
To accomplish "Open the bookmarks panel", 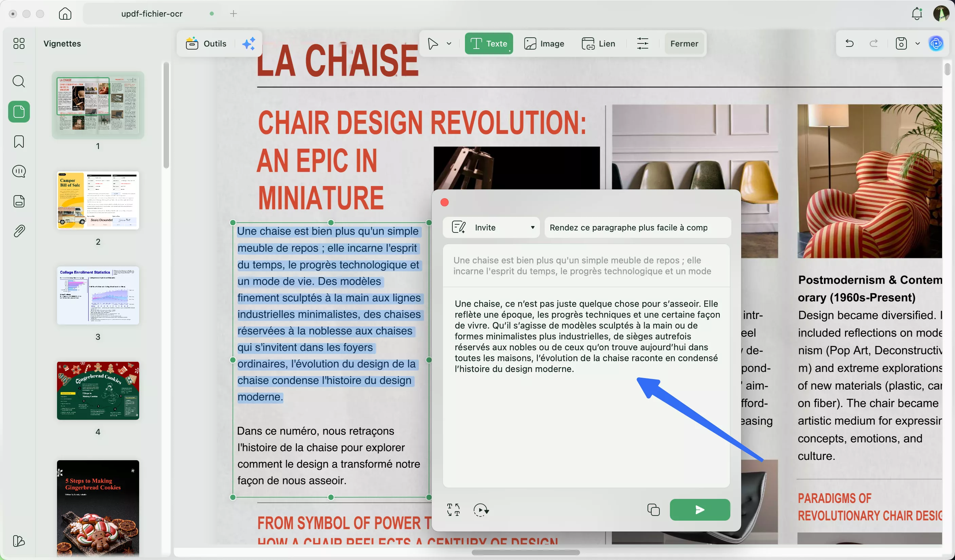I will tap(19, 141).
